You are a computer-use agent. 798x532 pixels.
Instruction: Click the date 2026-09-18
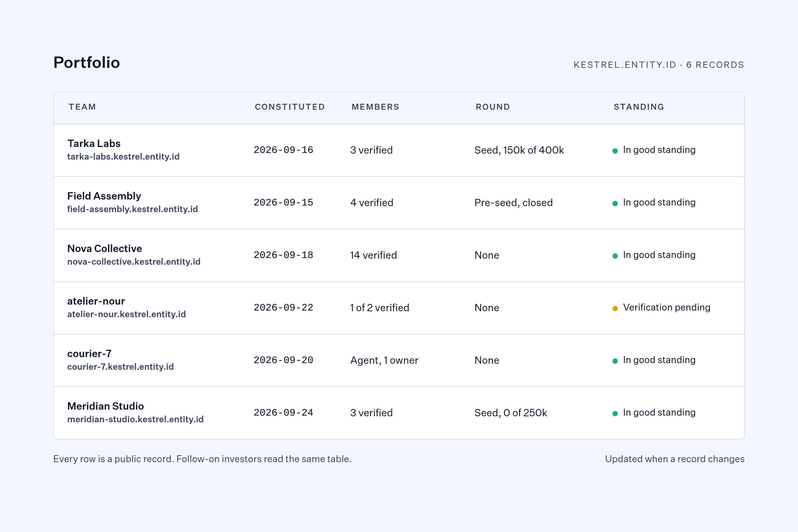(283, 255)
